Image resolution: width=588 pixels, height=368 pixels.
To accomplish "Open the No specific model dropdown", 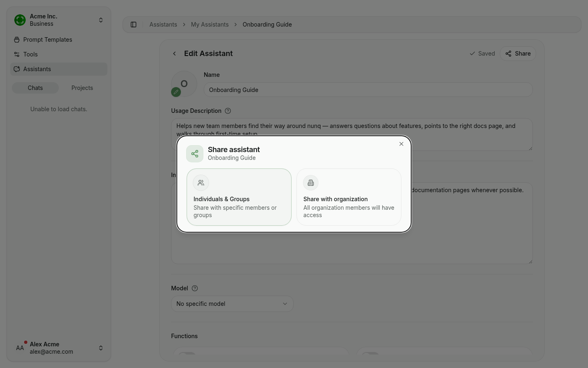I will pos(232,304).
